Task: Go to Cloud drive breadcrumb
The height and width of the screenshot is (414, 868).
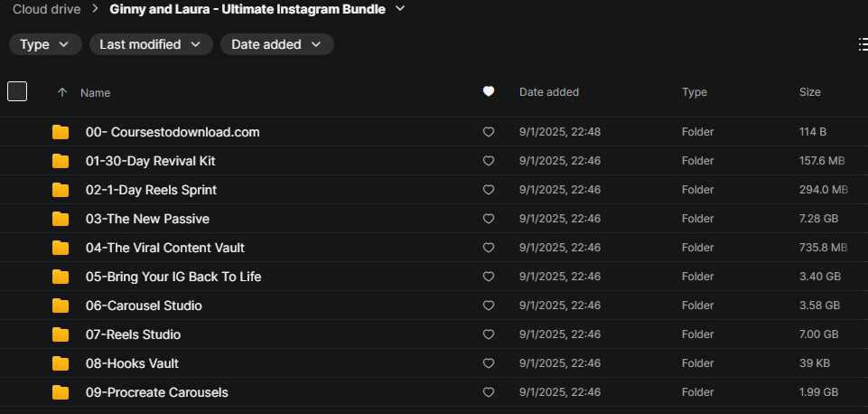Action: pos(46,9)
